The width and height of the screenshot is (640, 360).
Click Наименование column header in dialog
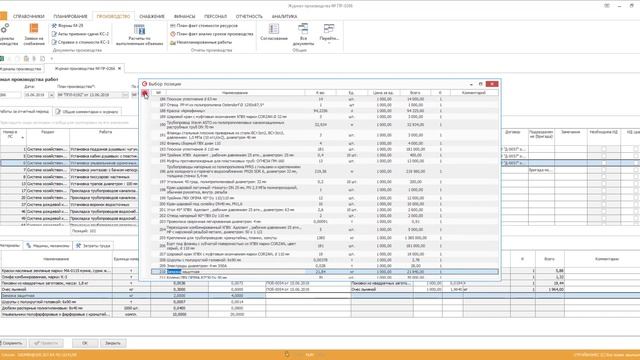pyautogui.click(x=235, y=93)
